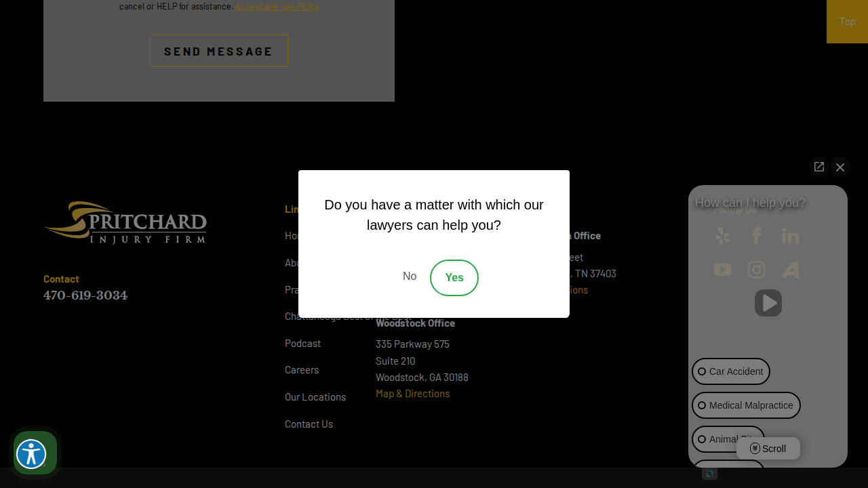868x488 pixels.
Task: Pop out the chat widget in new window
Action: (x=819, y=167)
